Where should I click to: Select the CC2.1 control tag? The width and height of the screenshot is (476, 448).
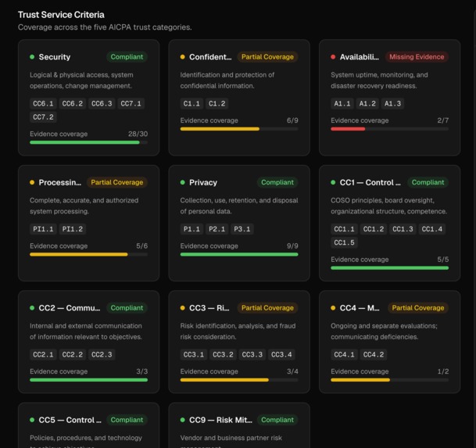[x=43, y=354]
